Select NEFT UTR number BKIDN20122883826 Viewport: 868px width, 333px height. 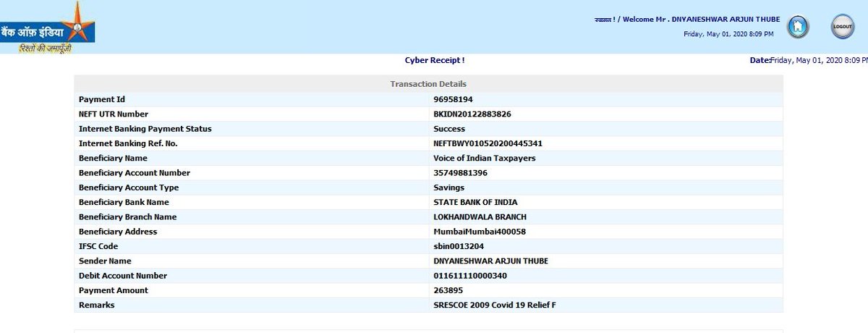click(472, 114)
